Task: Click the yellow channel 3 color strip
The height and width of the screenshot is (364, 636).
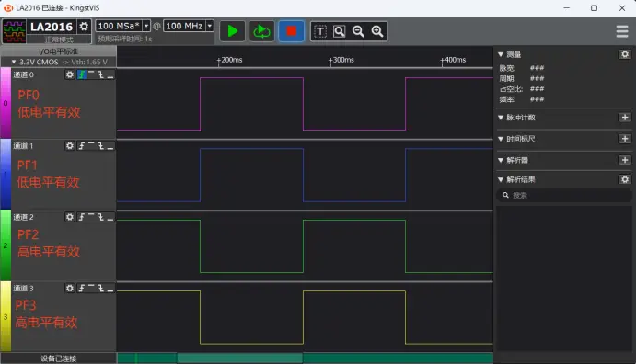Action: coord(6,316)
